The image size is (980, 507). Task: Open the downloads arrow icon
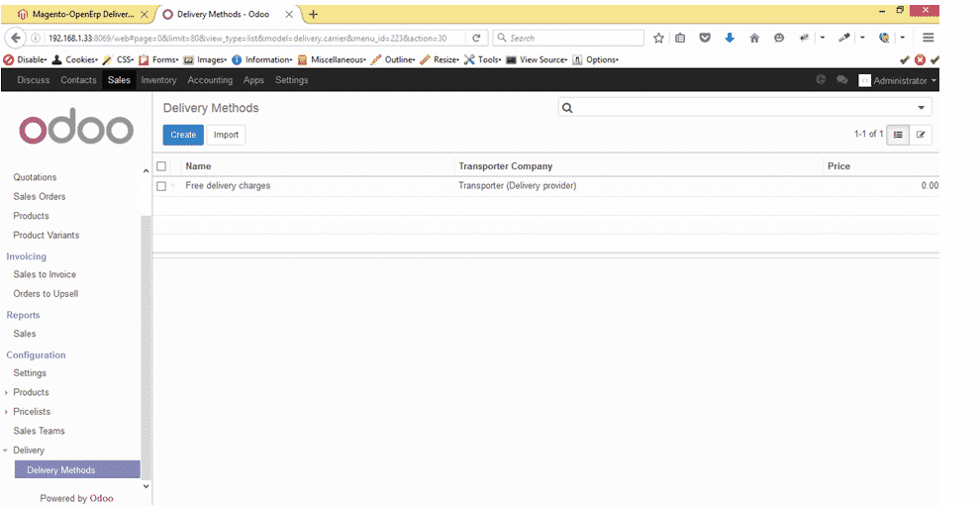(730, 39)
